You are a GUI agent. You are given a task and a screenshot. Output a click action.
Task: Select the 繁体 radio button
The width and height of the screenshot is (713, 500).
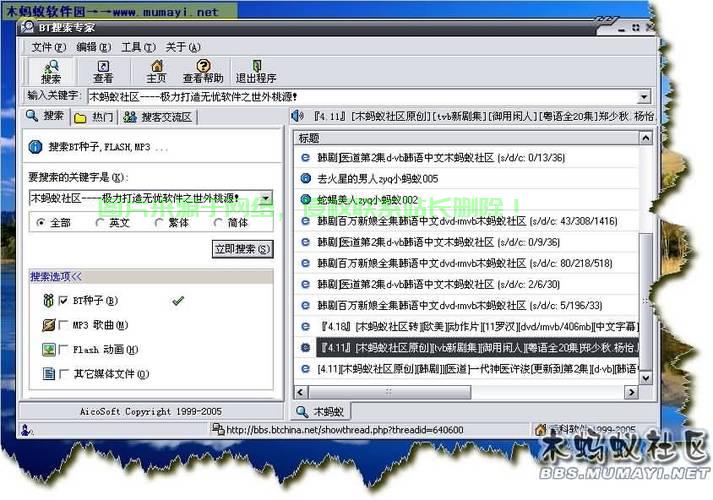pyautogui.click(x=159, y=222)
